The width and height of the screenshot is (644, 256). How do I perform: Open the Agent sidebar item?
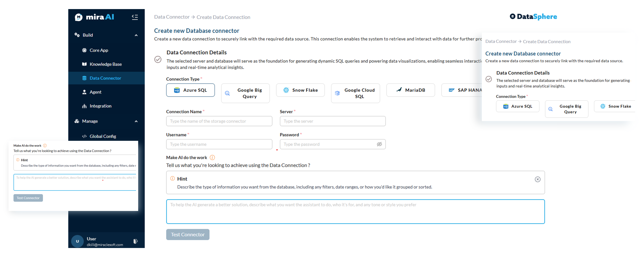95,92
